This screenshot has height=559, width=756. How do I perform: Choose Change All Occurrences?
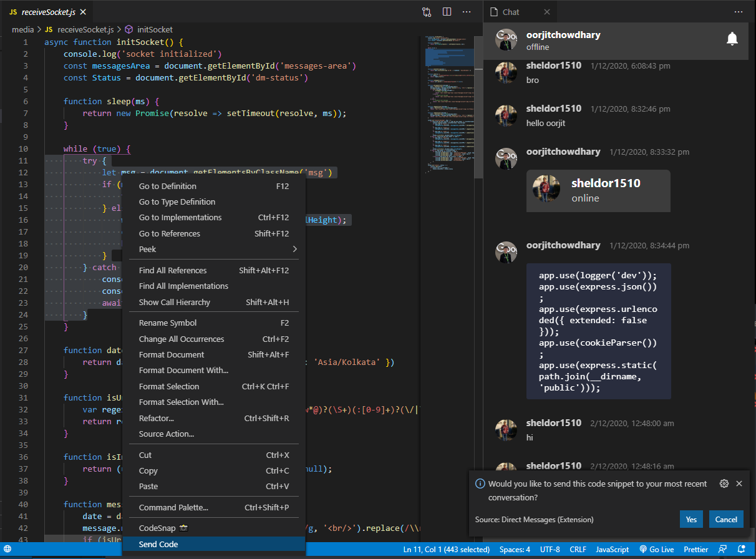tap(213, 339)
